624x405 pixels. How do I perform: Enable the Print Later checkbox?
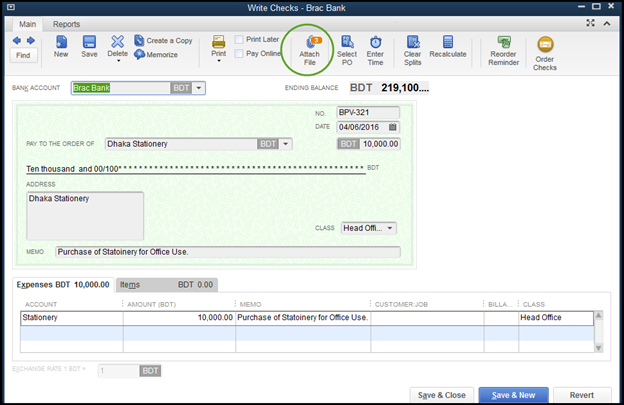pyautogui.click(x=239, y=40)
